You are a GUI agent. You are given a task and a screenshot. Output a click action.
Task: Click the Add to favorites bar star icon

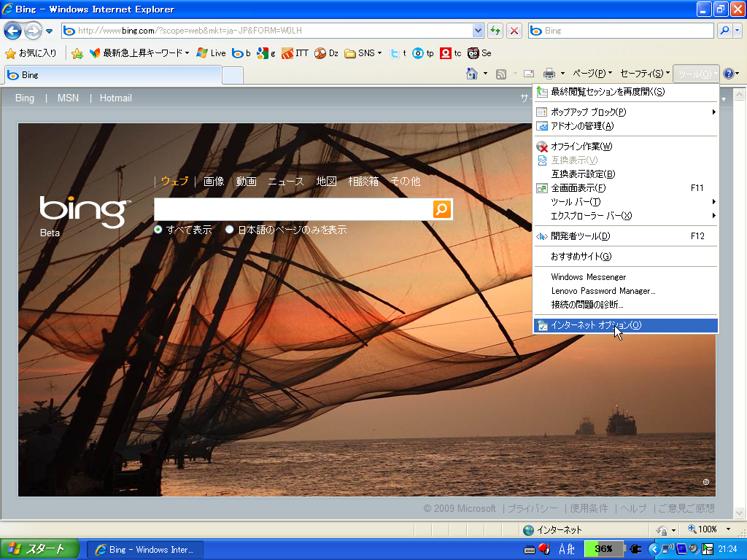click(x=77, y=53)
